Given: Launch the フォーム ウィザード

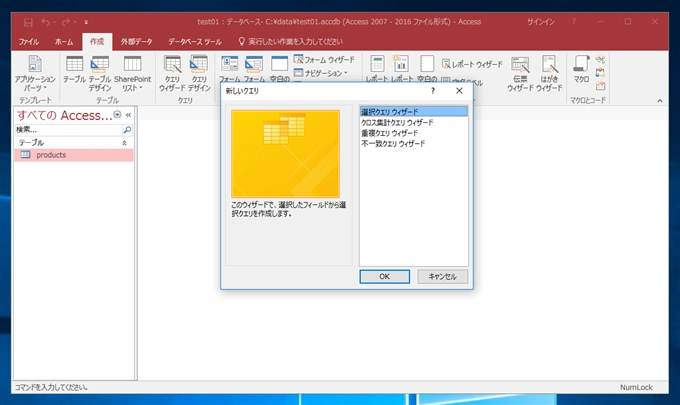Looking at the screenshot, I should [324, 59].
